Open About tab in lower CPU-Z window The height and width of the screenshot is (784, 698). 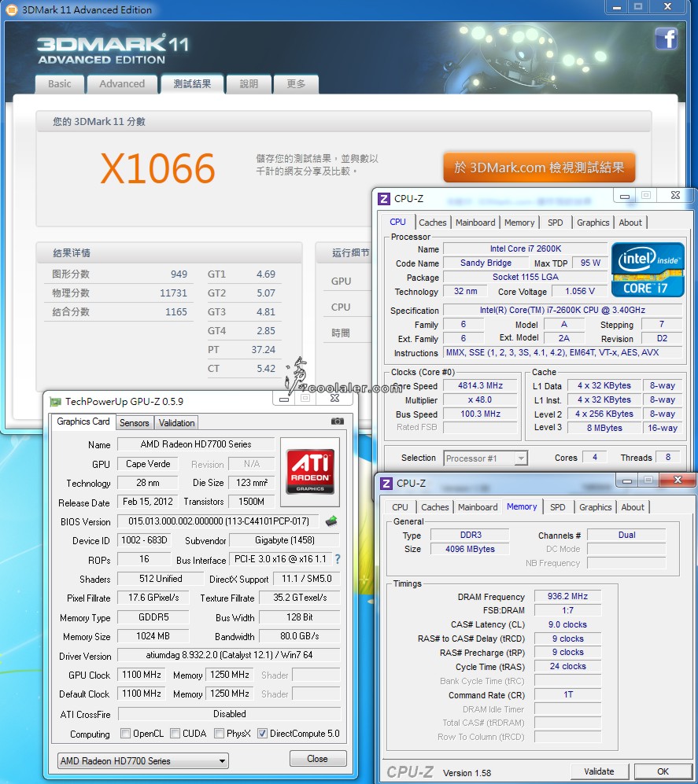coord(633,507)
